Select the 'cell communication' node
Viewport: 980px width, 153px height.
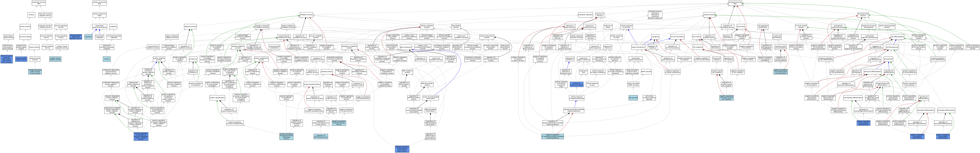click(677, 37)
